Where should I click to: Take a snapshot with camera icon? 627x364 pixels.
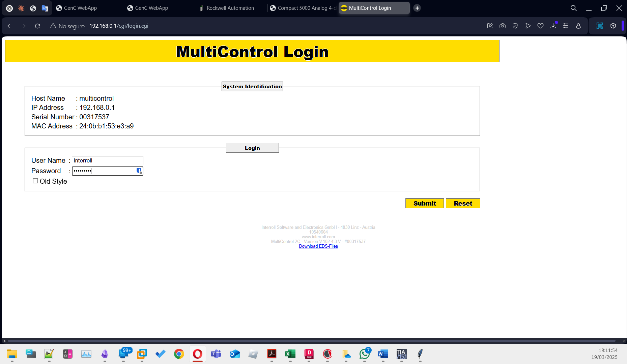pos(503,26)
